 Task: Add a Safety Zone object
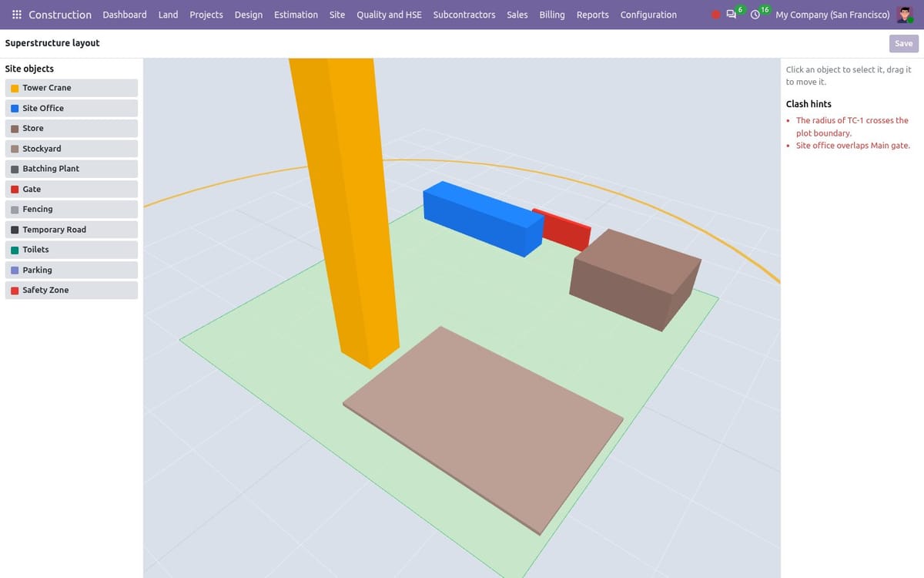[x=72, y=290]
